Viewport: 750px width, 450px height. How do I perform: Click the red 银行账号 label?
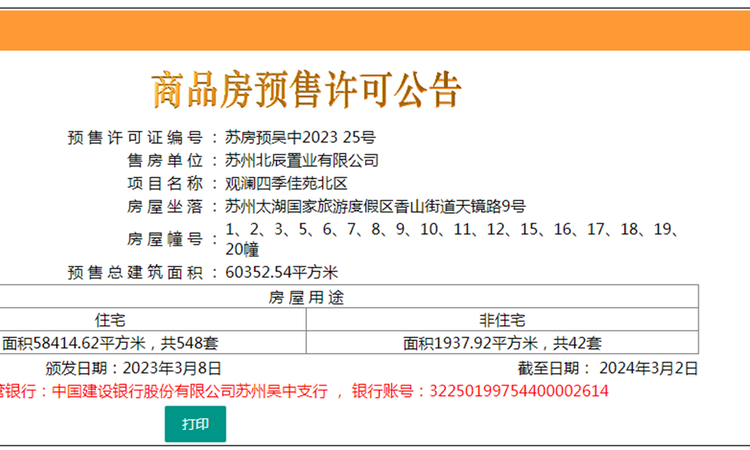coord(383,391)
